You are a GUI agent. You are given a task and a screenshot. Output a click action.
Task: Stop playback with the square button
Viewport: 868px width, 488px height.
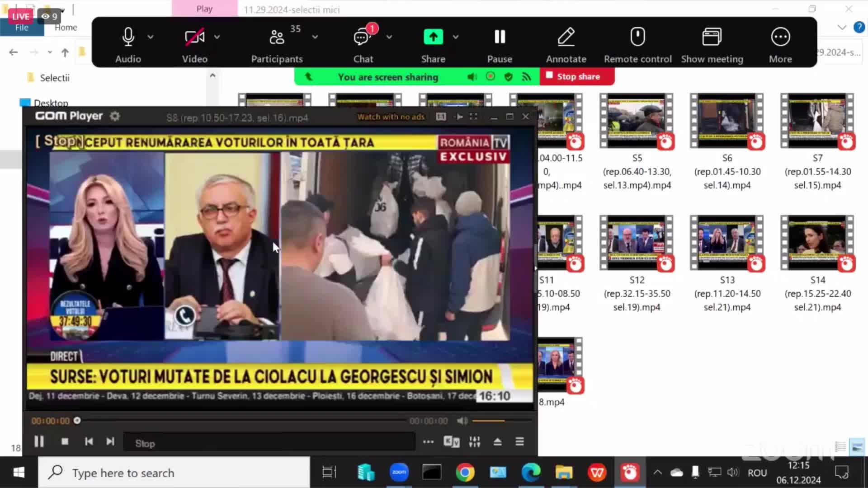[x=65, y=441]
